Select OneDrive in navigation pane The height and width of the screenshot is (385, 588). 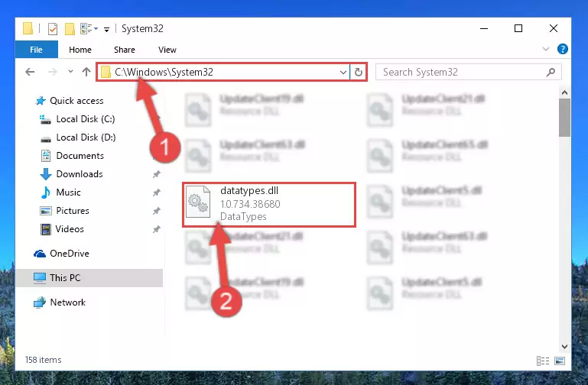click(x=70, y=254)
